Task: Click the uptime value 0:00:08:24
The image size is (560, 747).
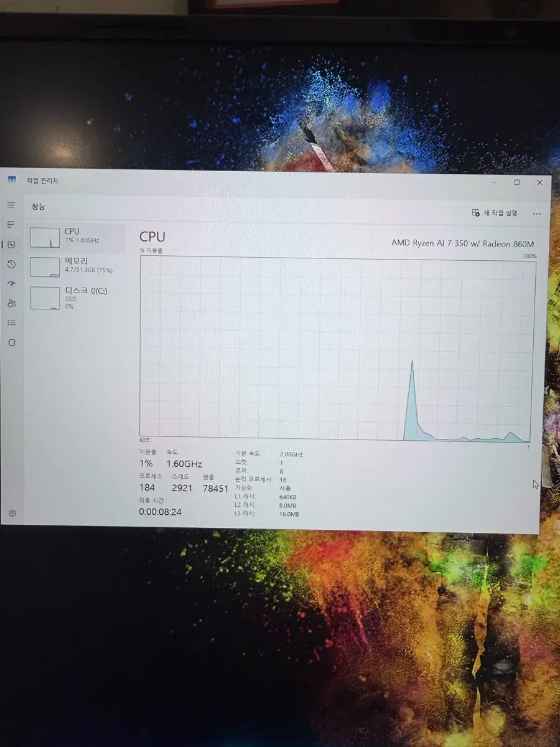Action: pos(161,512)
